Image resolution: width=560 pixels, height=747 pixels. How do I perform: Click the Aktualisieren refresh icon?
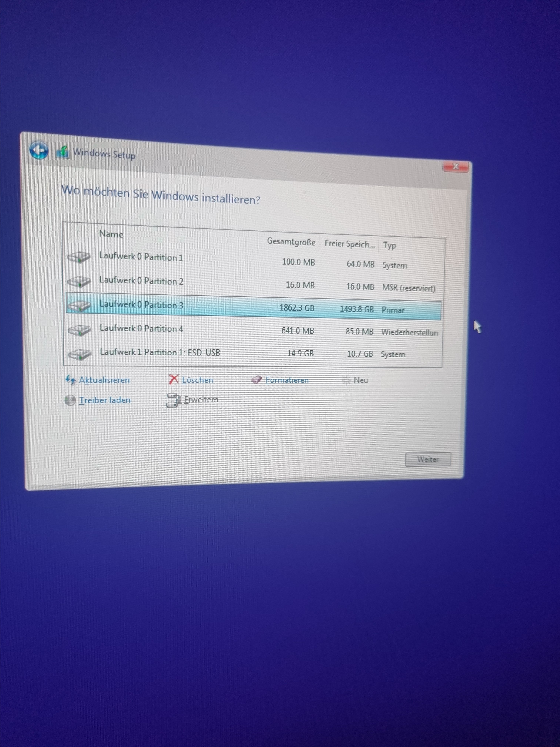pyautogui.click(x=70, y=380)
